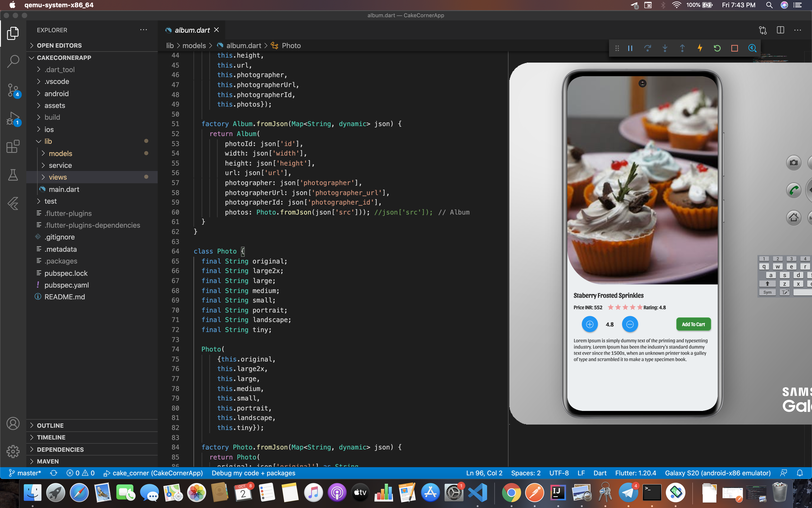812x508 pixels.
Task: Open Explorer views and more actions menu
Action: (x=144, y=30)
